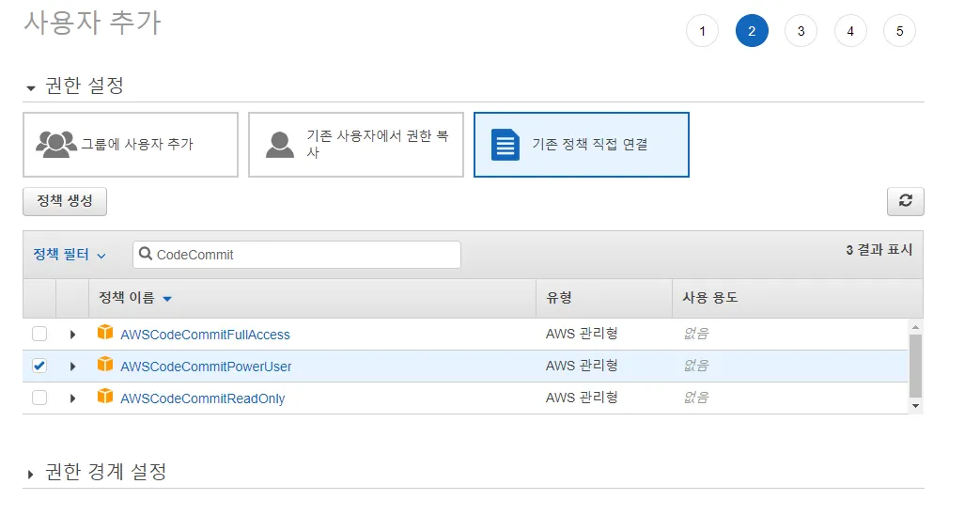Screen dimensions: 980x531
Task: Open the AWSCodeCommitReadOnly policy link
Action: pyautogui.click(x=202, y=398)
